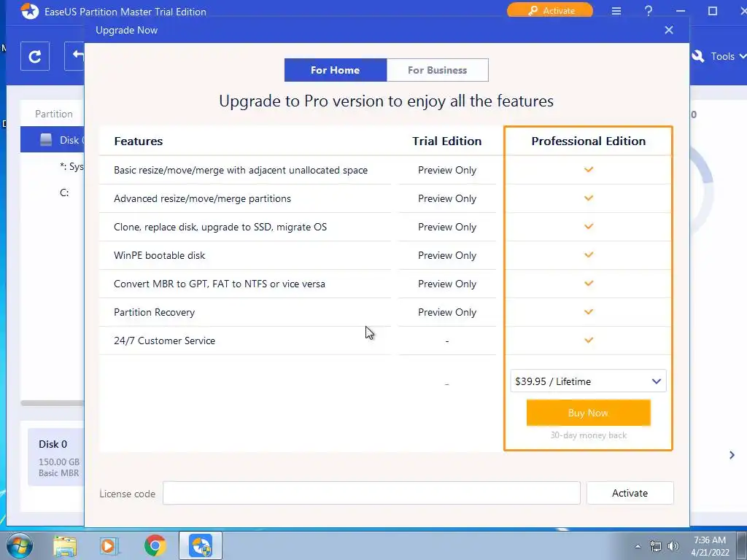Click the 'Basic resize/move/merge with adjacent unallocated space' text
The image size is (747, 560).
(x=241, y=170)
